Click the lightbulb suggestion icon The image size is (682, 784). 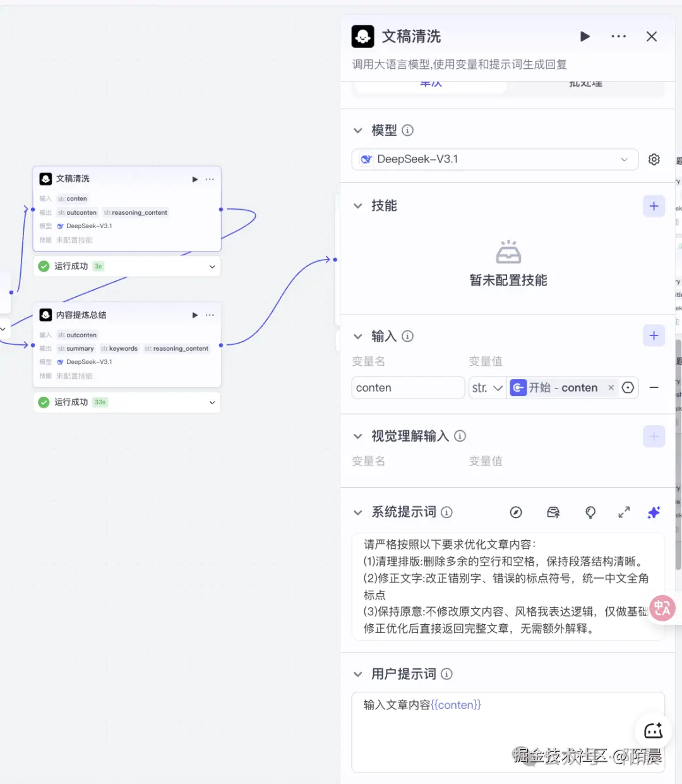pyautogui.click(x=590, y=512)
